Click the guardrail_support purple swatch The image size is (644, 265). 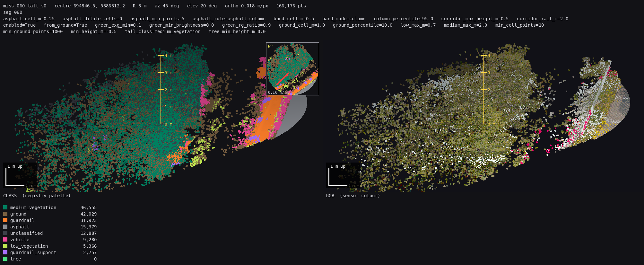[5, 252]
